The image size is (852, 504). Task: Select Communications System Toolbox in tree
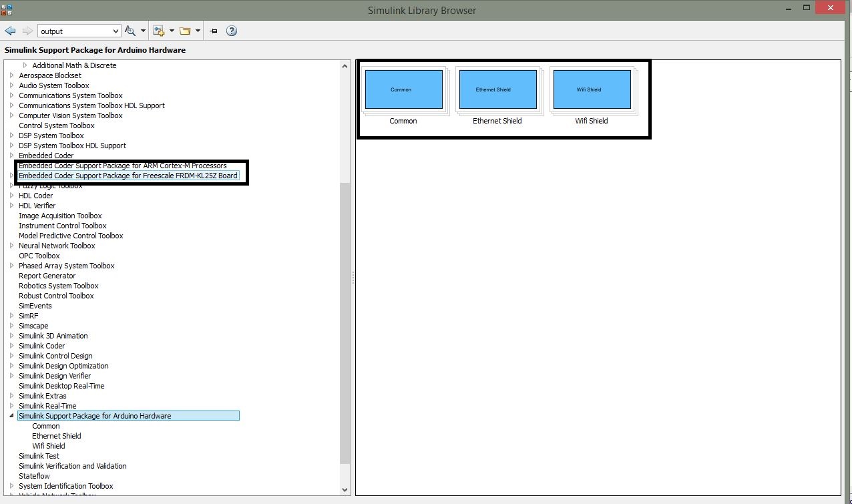[71, 95]
